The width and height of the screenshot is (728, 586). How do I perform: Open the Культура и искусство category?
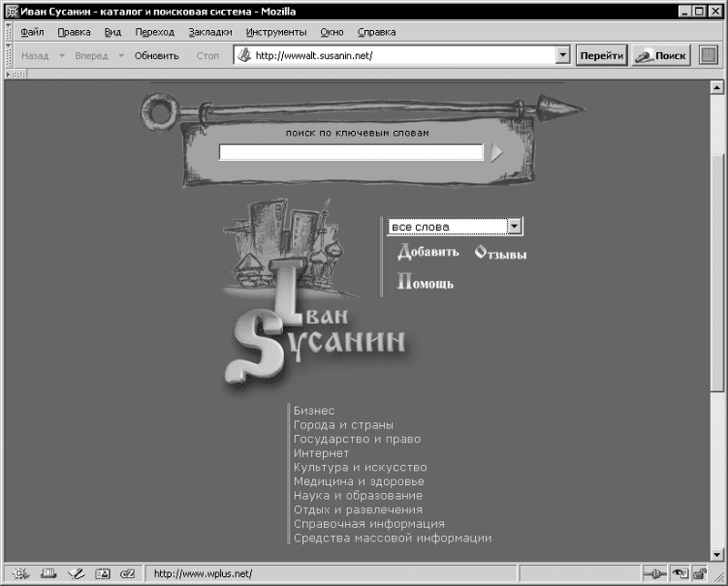tap(359, 468)
